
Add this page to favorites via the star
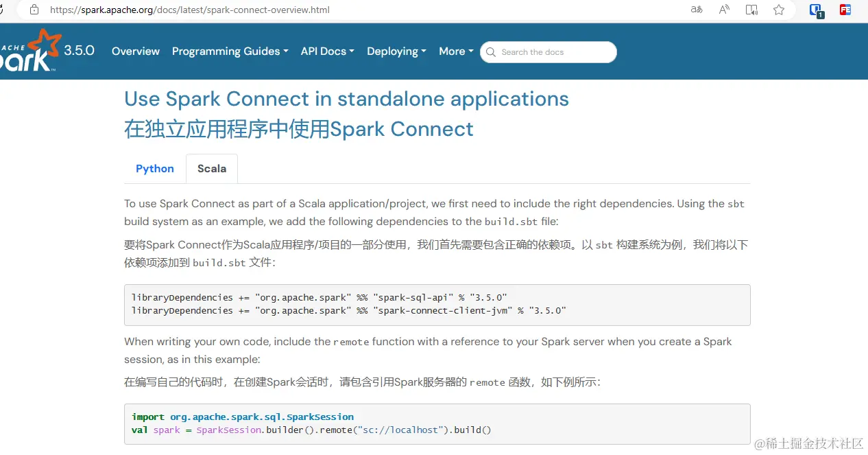coord(778,10)
